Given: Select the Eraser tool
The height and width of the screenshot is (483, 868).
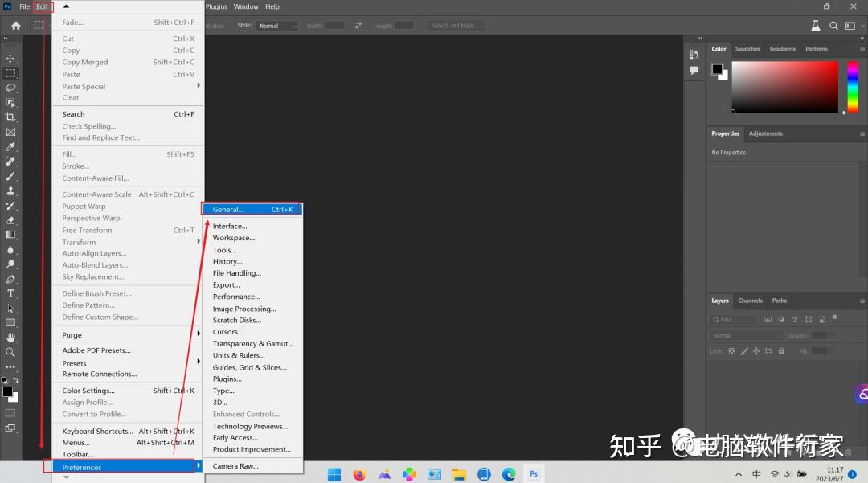Looking at the screenshot, I should pyautogui.click(x=10, y=220).
